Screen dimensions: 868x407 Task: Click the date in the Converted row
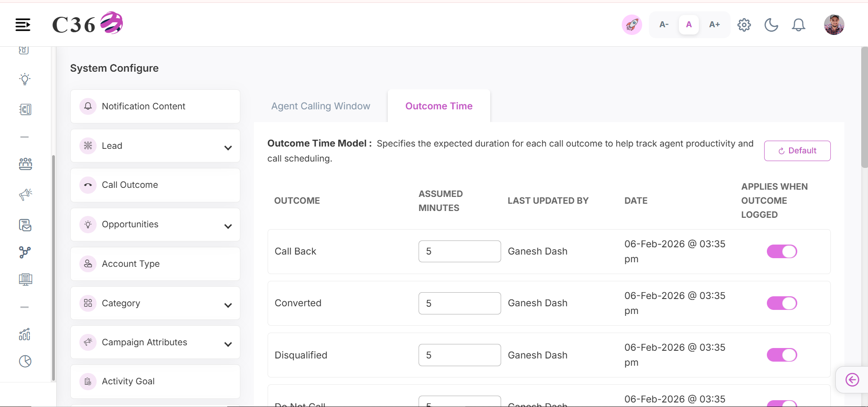tap(675, 303)
